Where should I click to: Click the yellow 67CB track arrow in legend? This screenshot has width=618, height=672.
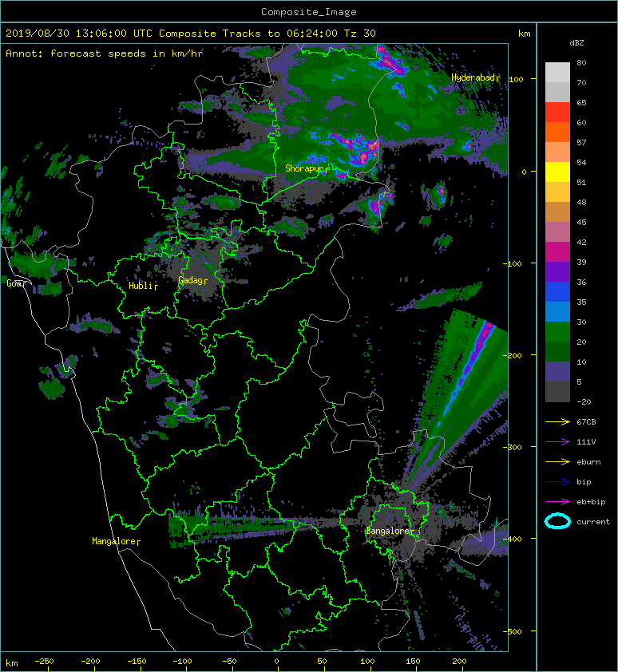point(557,421)
